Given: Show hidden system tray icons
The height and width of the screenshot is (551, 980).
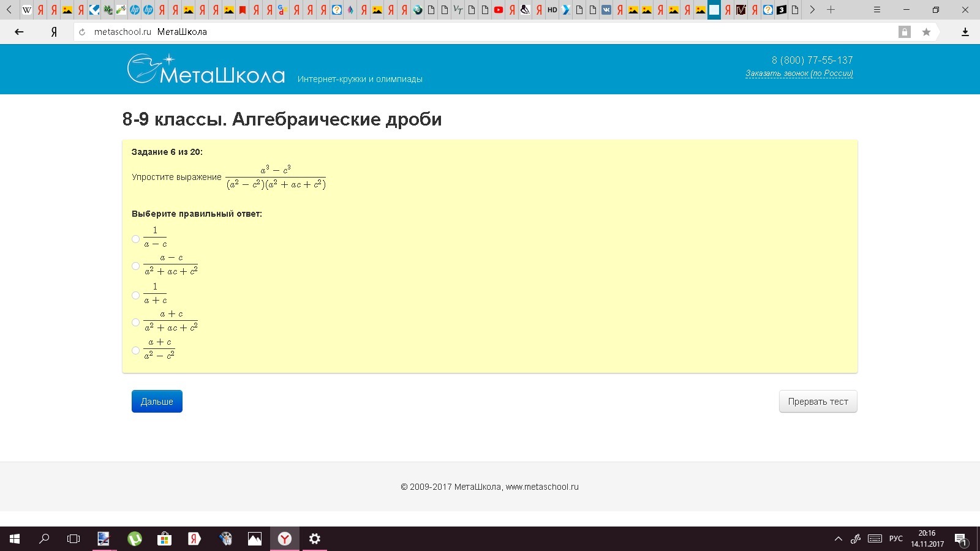Looking at the screenshot, I should pos(838,539).
